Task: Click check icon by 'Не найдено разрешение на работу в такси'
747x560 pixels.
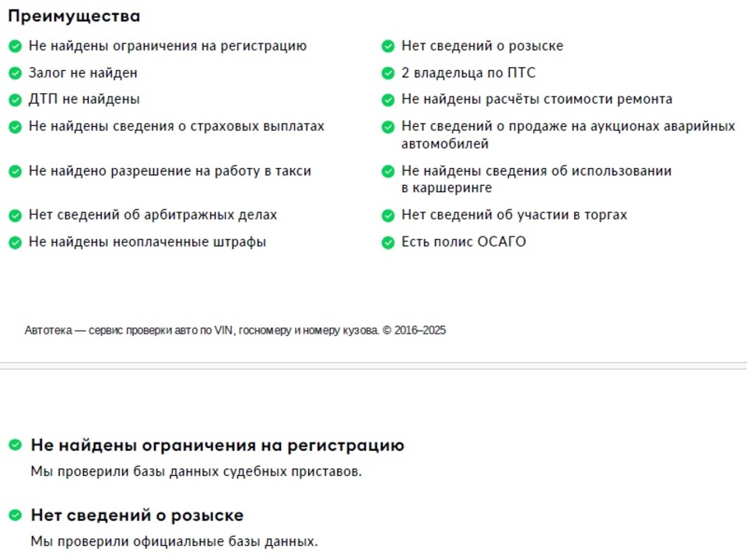Action: point(16,171)
